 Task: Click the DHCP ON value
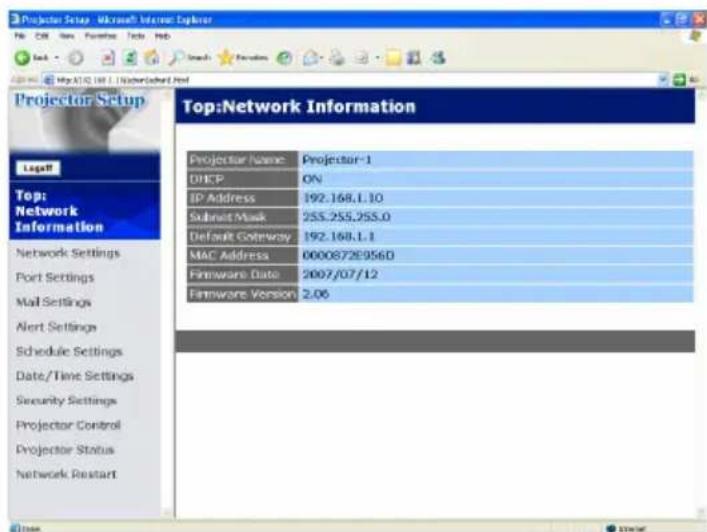tap(312, 179)
